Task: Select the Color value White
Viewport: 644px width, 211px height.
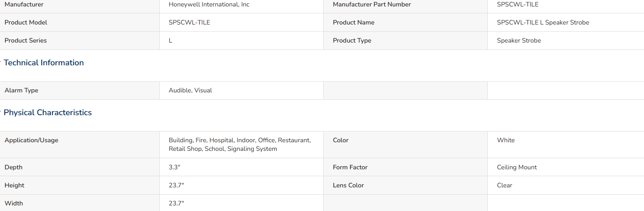Action: tap(506, 140)
